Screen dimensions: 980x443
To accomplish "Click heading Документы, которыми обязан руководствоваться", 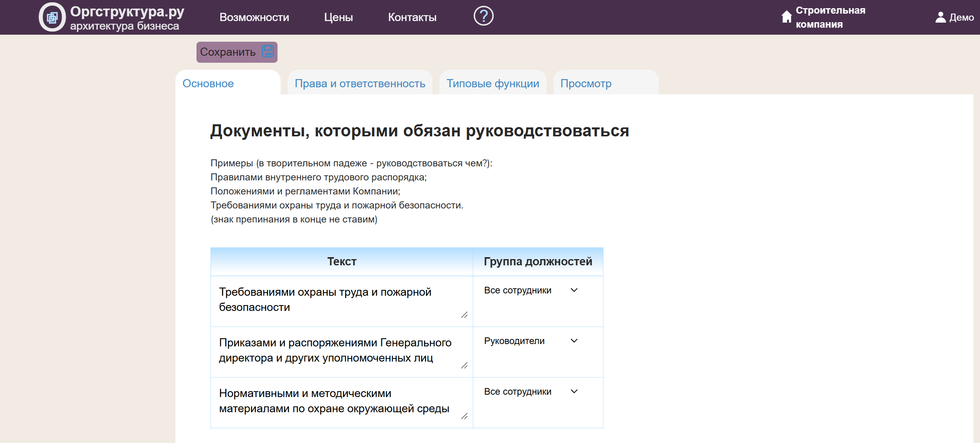I will [x=419, y=131].
